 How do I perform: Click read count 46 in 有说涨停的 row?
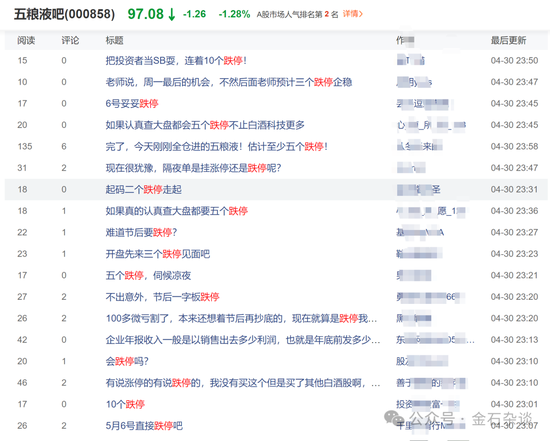(x=22, y=383)
